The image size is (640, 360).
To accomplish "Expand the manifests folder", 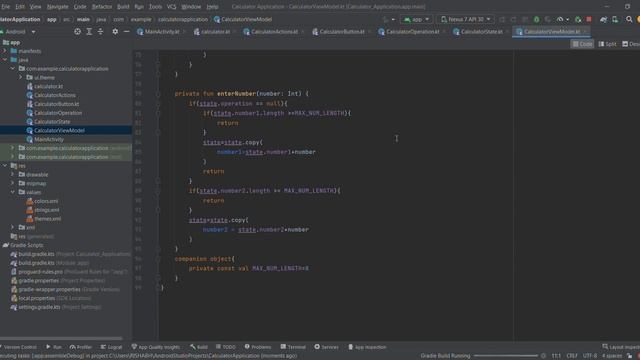I will [5, 51].
